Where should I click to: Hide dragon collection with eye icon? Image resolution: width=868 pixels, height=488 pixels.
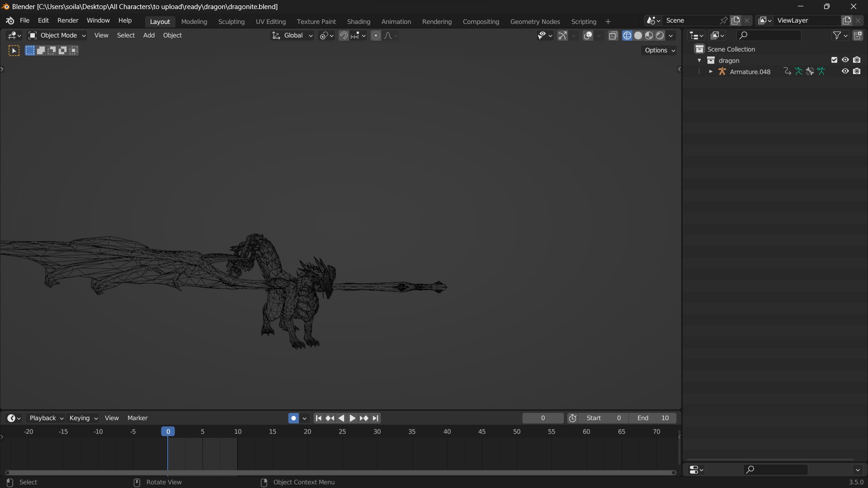click(845, 60)
